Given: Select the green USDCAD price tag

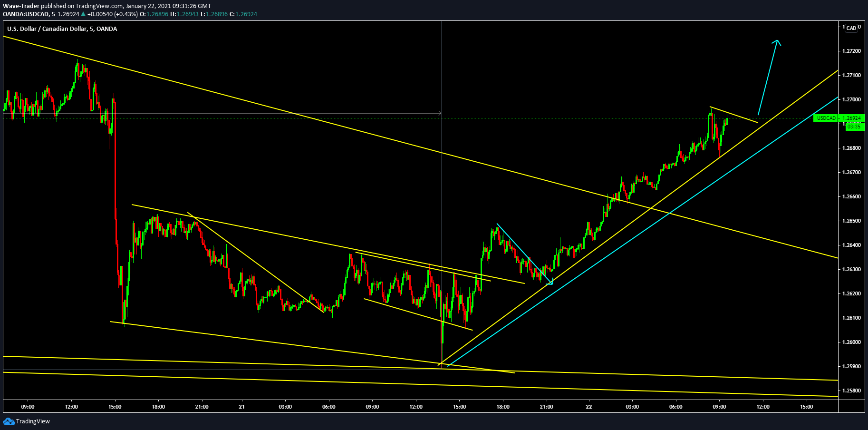Looking at the screenshot, I should (x=826, y=118).
